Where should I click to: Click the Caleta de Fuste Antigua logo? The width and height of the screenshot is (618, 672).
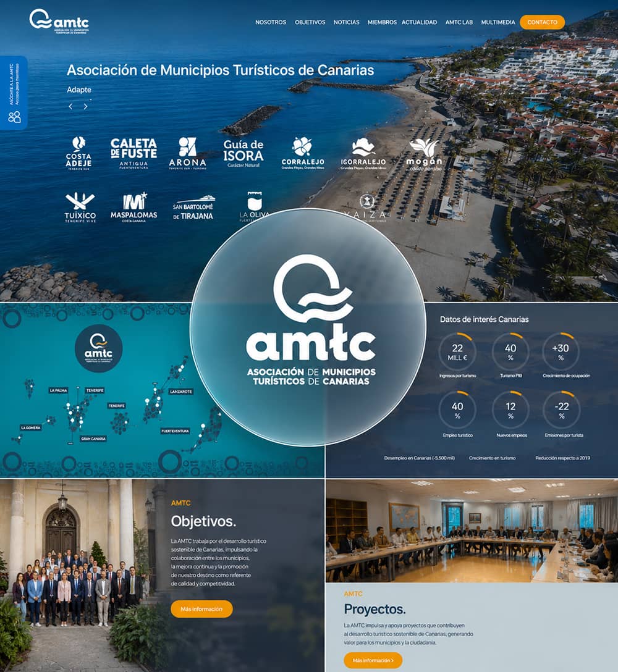coord(134,153)
